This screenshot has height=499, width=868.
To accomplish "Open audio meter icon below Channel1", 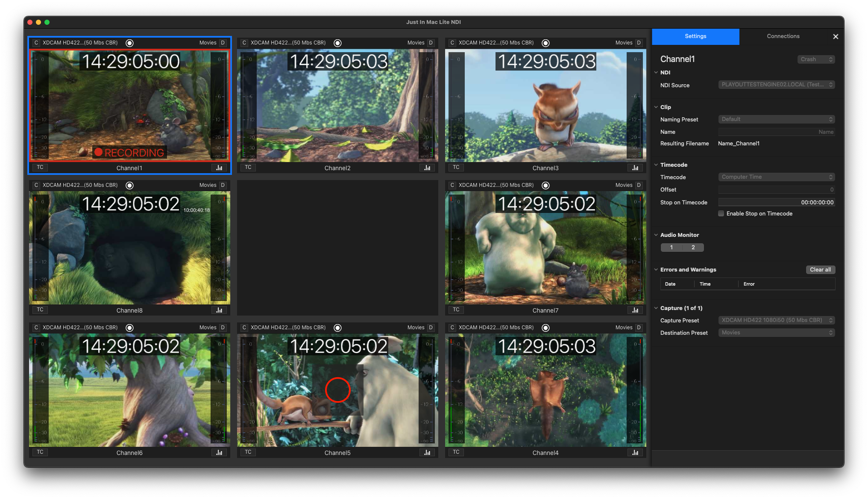I will coord(219,168).
